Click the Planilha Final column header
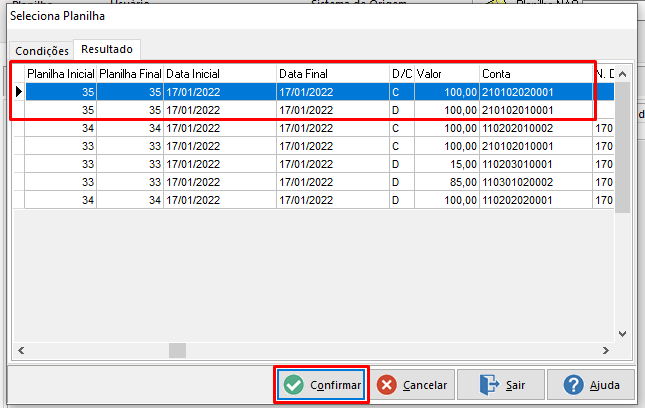The width and height of the screenshot is (645, 408). click(x=130, y=74)
